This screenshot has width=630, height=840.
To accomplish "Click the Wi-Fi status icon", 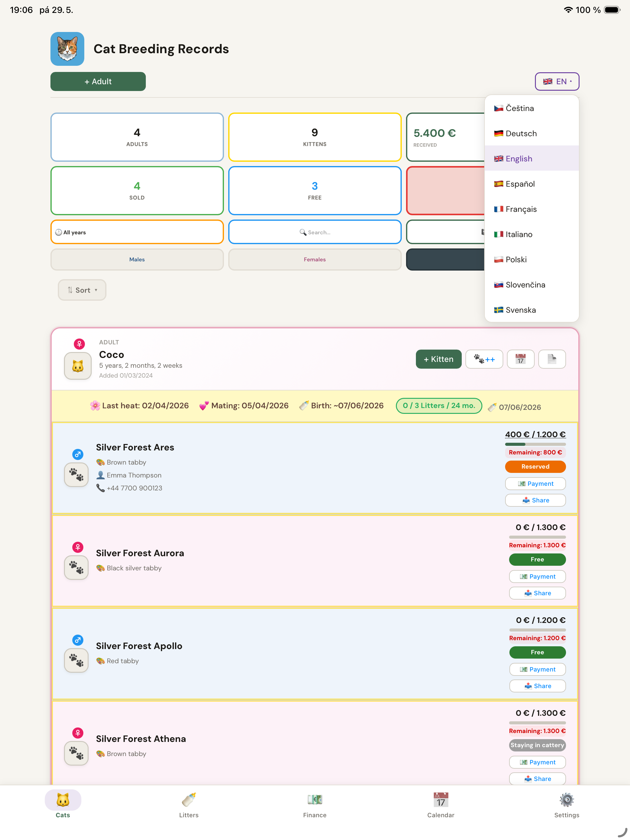I will point(568,10).
